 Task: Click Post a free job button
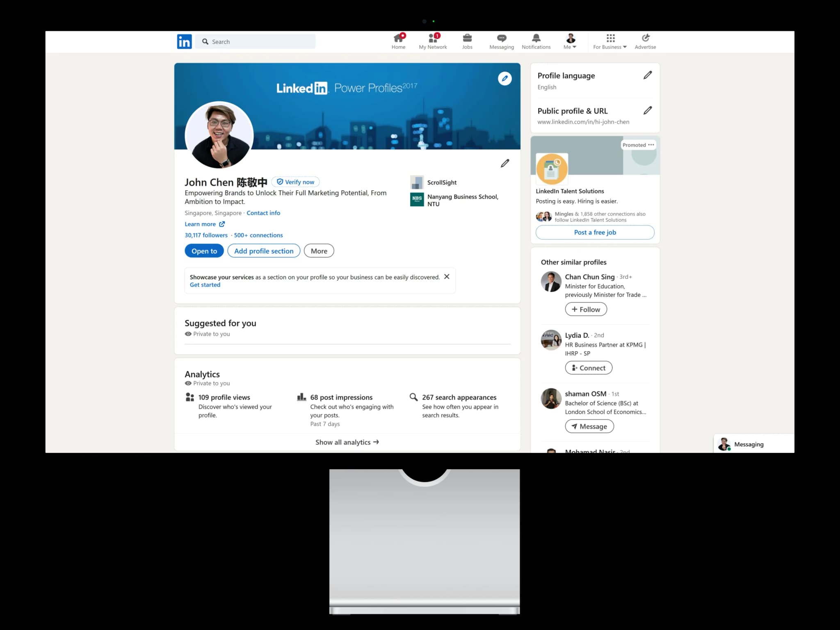pyautogui.click(x=595, y=232)
